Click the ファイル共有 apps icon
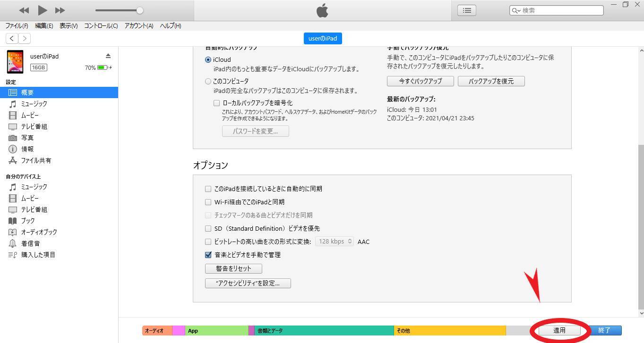This screenshot has height=343, width=644. tap(13, 160)
